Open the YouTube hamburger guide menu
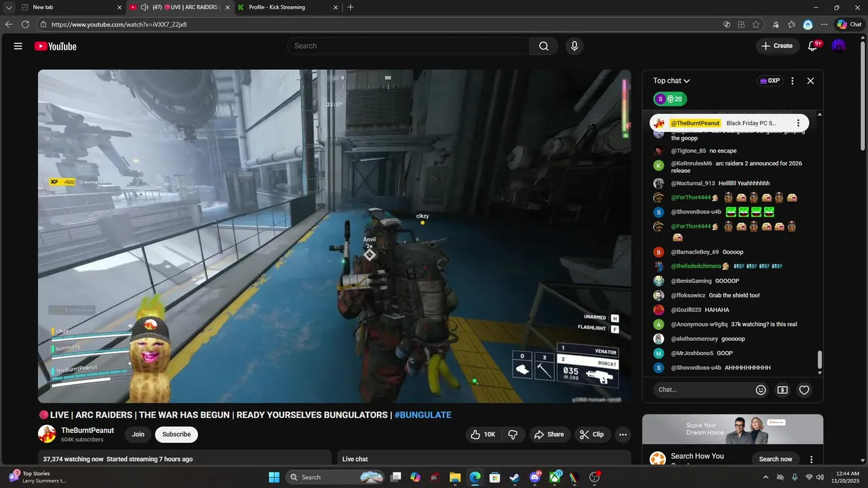The width and height of the screenshot is (868, 488). click(18, 46)
